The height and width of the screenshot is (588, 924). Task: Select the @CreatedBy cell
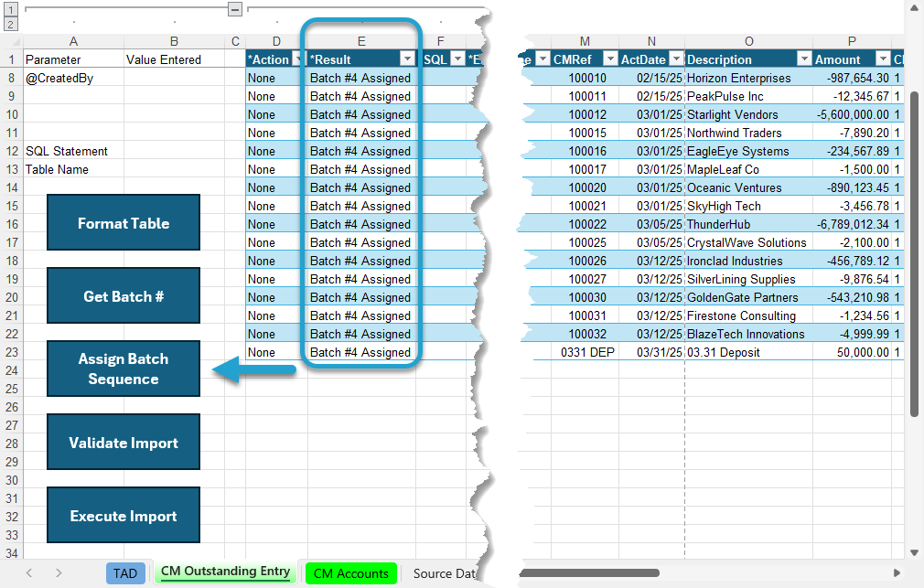pos(74,78)
